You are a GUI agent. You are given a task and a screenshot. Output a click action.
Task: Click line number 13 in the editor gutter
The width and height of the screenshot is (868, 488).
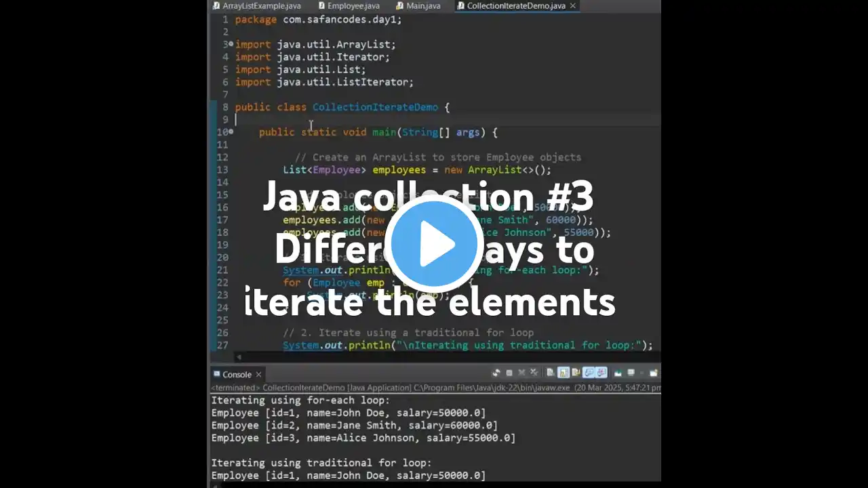click(222, 170)
